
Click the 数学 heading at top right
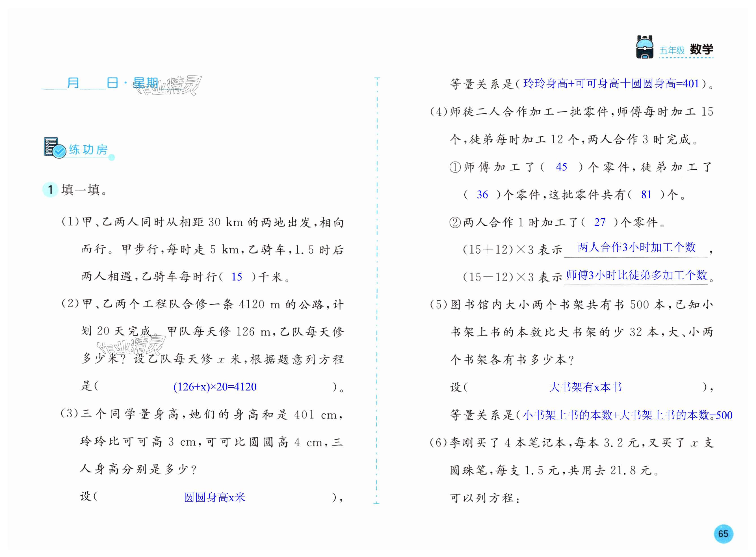click(x=701, y=49)
